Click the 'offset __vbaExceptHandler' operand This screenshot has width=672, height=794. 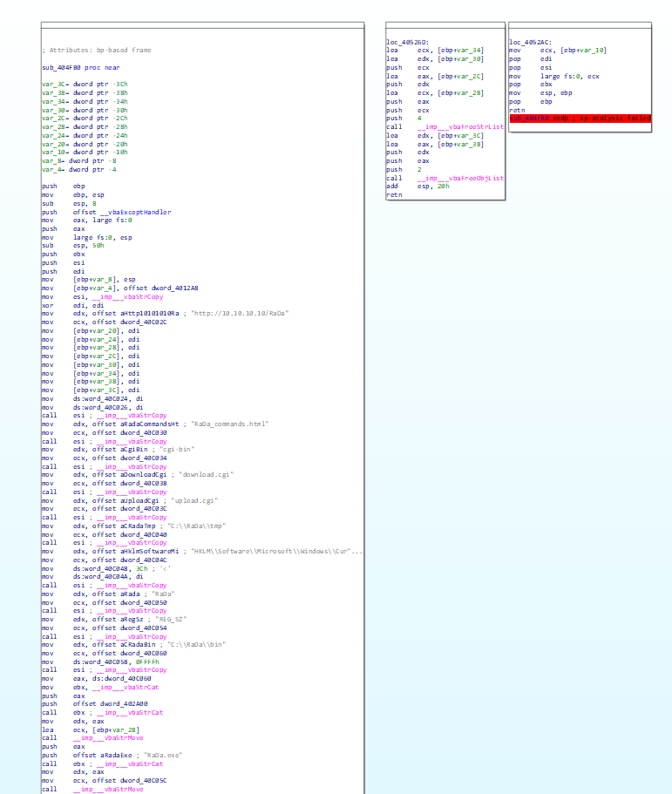[x=122, y=212]
